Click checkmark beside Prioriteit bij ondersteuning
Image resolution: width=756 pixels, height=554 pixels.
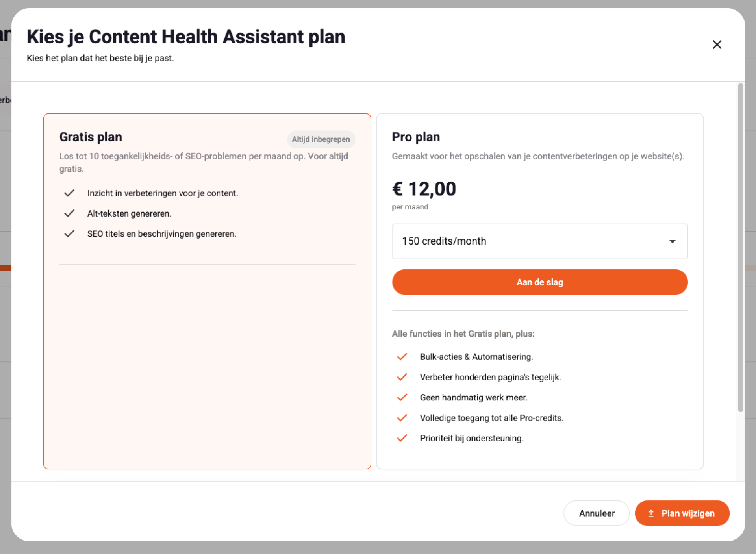pyautogui.click(x=402, y=438)
